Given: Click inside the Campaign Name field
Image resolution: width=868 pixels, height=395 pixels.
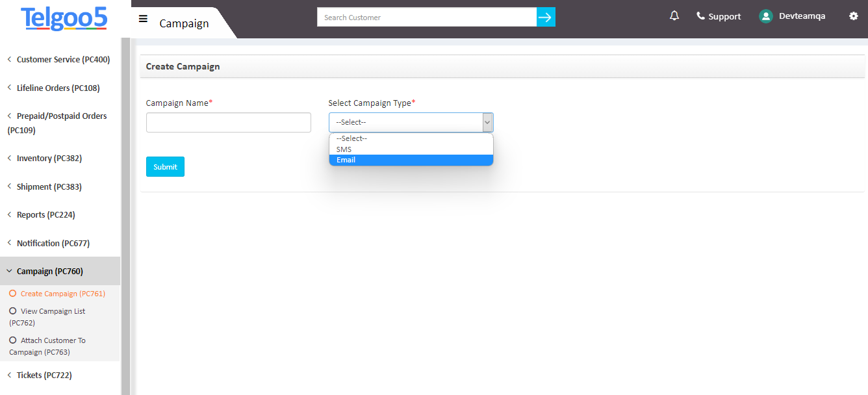Looking at the screenshot, I should 228,122.
